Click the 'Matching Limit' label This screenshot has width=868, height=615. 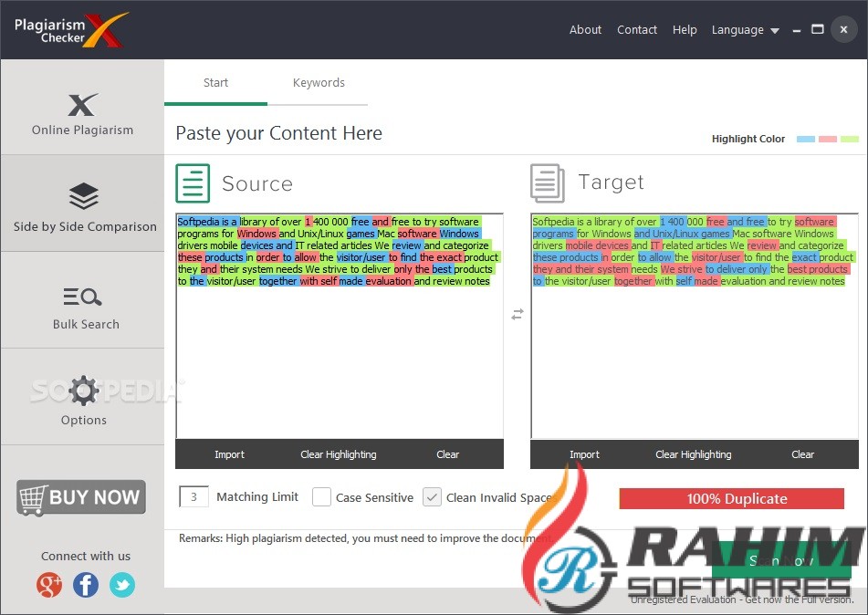[257, 497]
